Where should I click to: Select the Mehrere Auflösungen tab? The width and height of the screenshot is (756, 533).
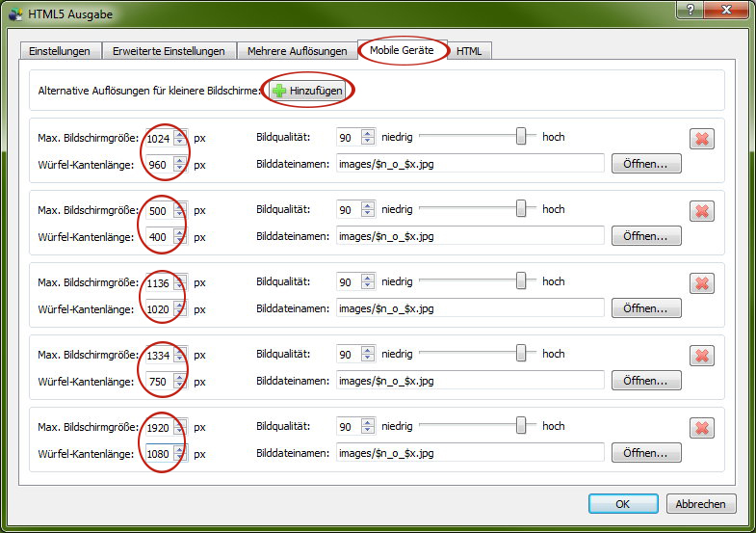[x=297, y=51]
